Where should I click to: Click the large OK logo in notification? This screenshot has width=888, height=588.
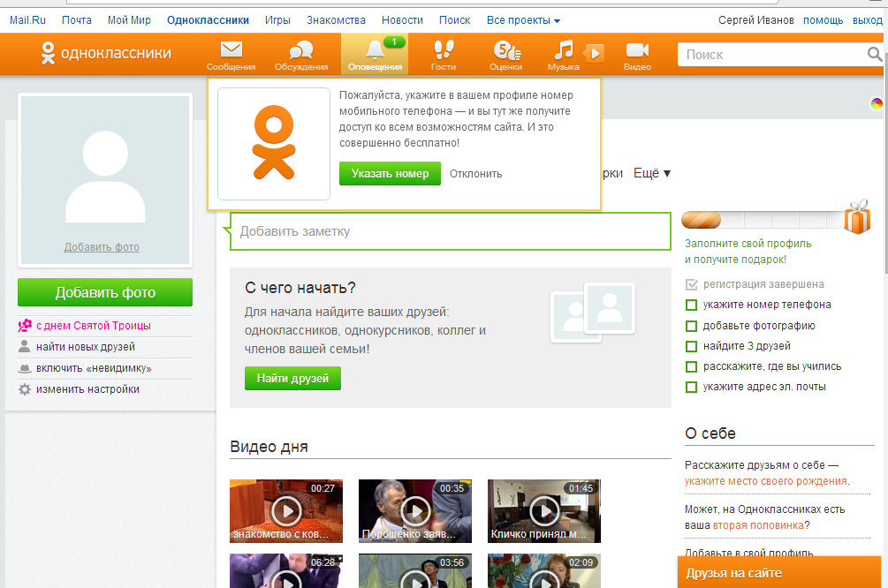(x=274, y=143)
